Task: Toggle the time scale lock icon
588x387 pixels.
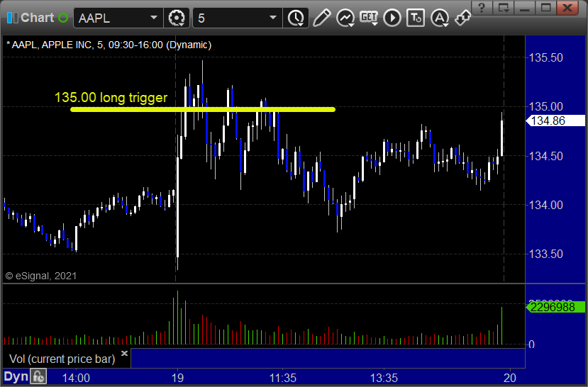Action: pyautogui.click(x=38, y=376)
